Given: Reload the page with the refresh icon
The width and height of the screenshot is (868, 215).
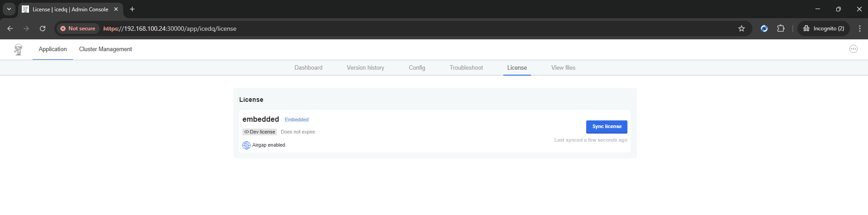Looking at the screenshot, I should 43,29.
